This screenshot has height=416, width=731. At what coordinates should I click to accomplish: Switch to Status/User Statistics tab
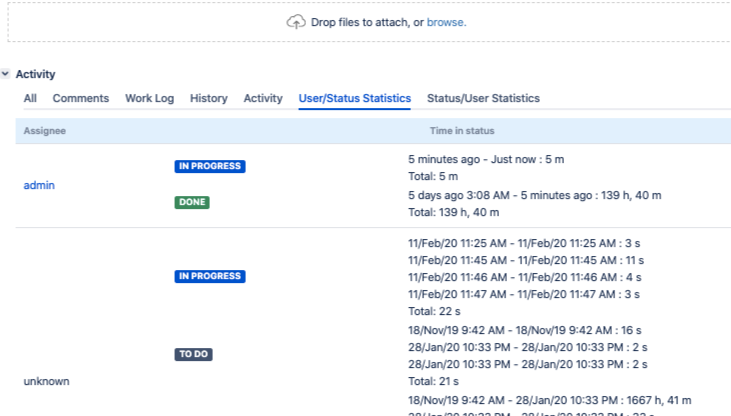tap(483, 98)
